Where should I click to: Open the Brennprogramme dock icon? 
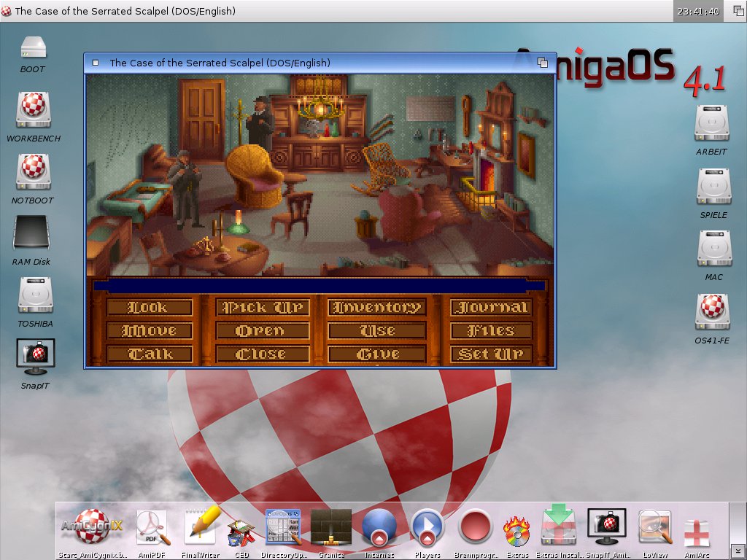pyautogui.click(x=475, y=527)
